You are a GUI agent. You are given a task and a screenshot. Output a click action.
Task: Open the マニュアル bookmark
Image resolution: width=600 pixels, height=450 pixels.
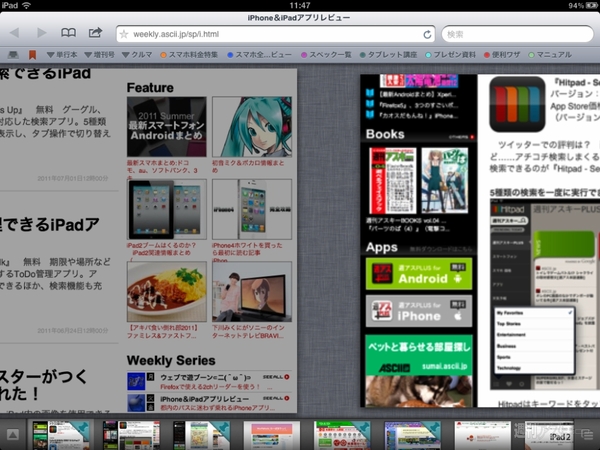[x=550, y=55]
